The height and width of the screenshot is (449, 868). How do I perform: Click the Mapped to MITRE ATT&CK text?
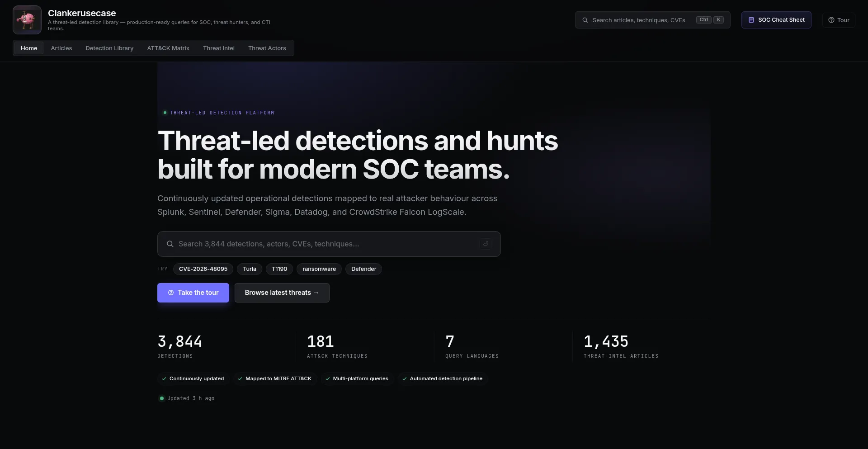(278, 379)
